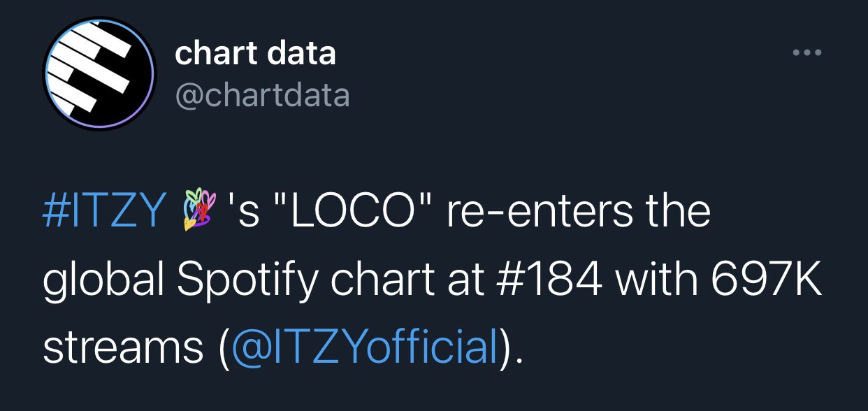Open the three-dot more options menu
The image size is (868, 411).
(x=807, y=53)
